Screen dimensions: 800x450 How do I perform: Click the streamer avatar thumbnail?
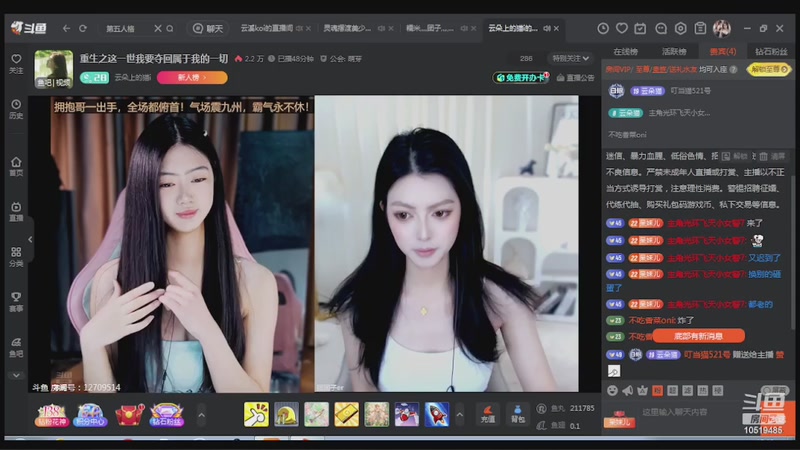coord(54,69)
